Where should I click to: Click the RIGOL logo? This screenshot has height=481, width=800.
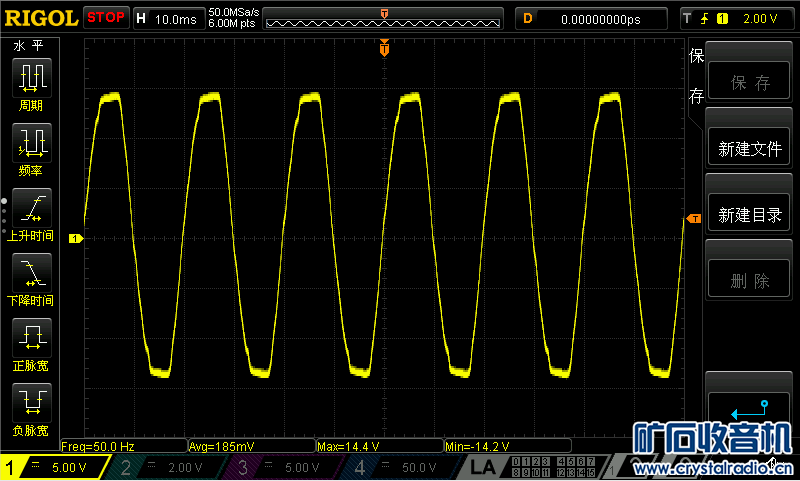(x=40, y=17)
